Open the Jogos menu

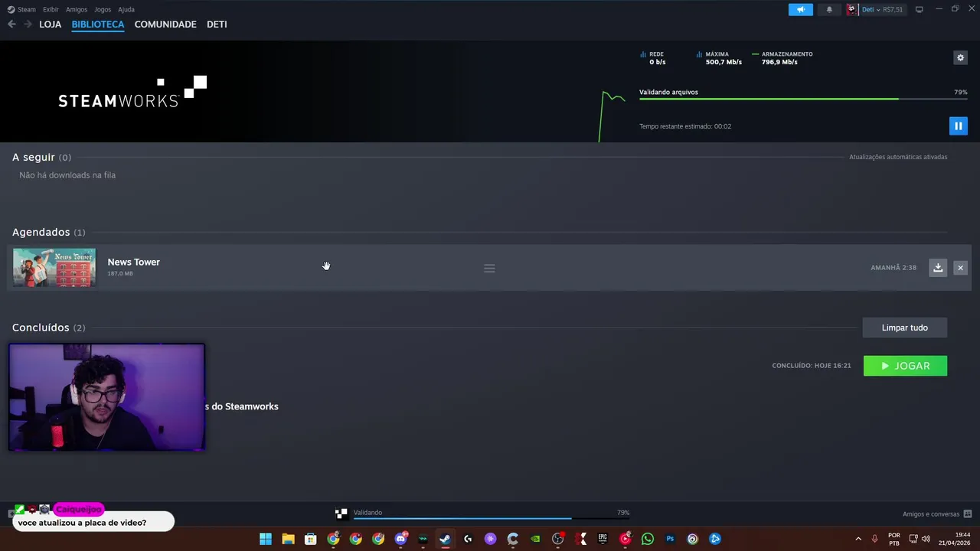click(x=103, y=9)
